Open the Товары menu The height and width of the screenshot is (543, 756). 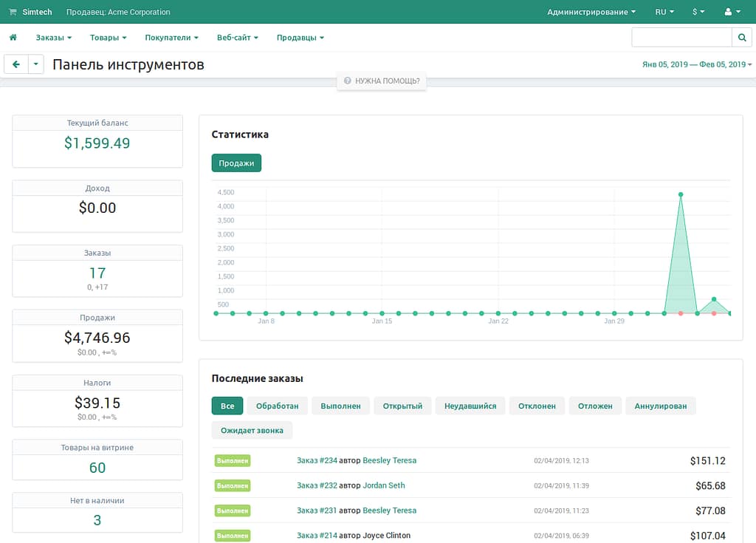109,38
